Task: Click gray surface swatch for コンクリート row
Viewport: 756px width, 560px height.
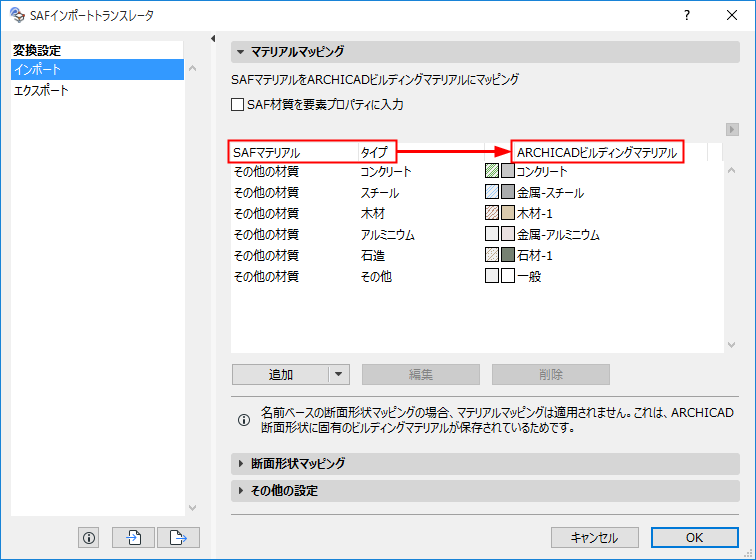Action: point(508,171)
